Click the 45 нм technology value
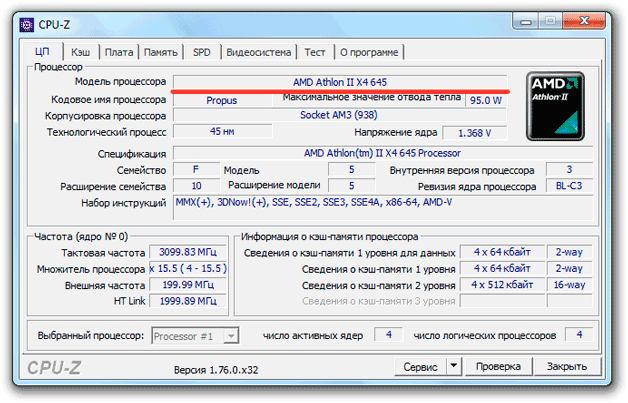 (222, 131)
